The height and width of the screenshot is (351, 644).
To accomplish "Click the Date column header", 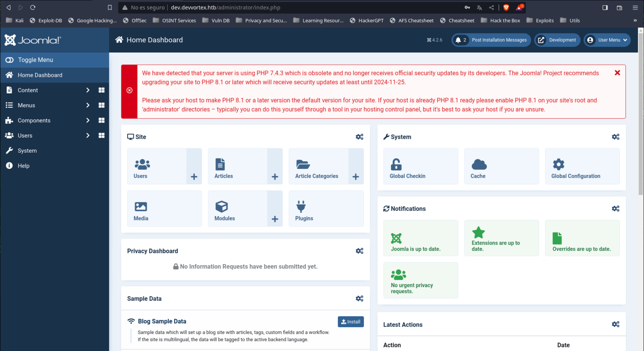I will pos(563,345).
